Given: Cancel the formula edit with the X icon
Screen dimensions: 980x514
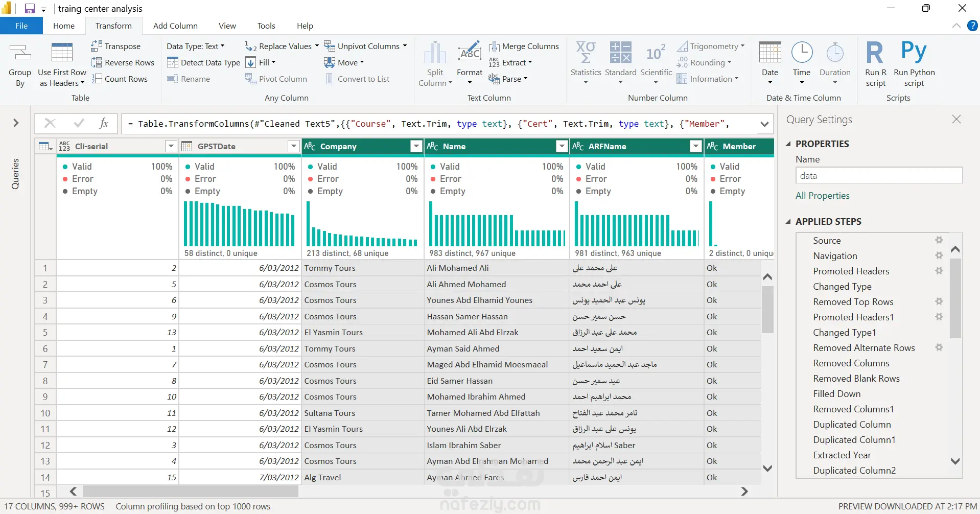Looking at the screenshot, I should pos(50,123).
